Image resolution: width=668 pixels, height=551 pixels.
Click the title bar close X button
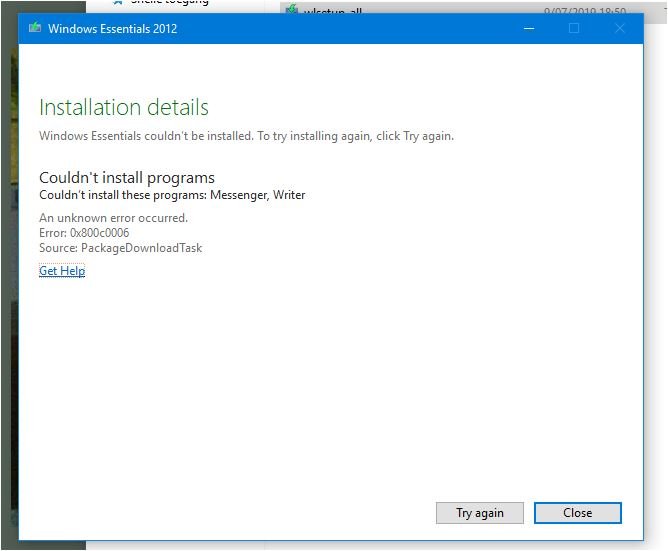coord(619,29)
